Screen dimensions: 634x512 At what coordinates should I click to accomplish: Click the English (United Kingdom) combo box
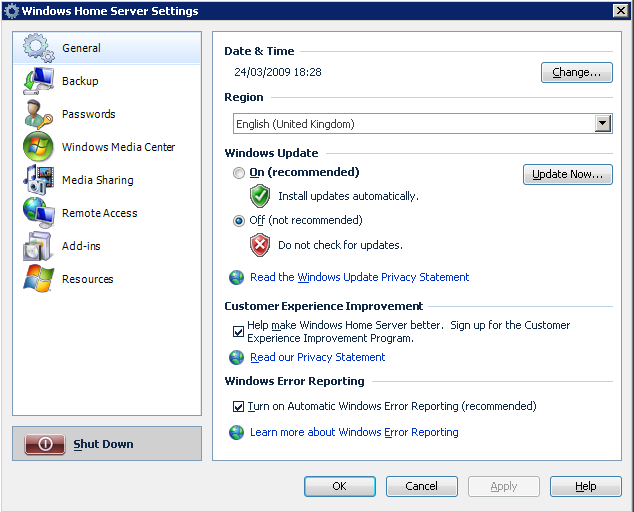tap(423, 124)
